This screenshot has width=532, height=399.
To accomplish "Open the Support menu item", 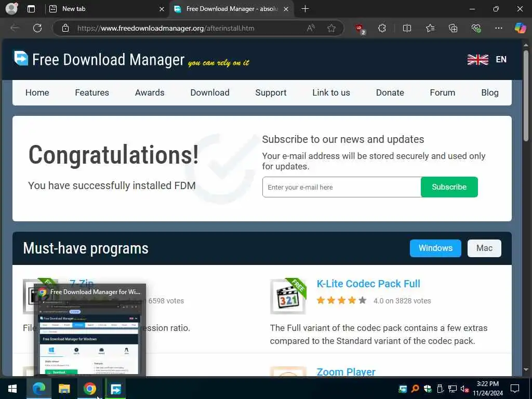I will pyautogui.click(x=271, y=92).
